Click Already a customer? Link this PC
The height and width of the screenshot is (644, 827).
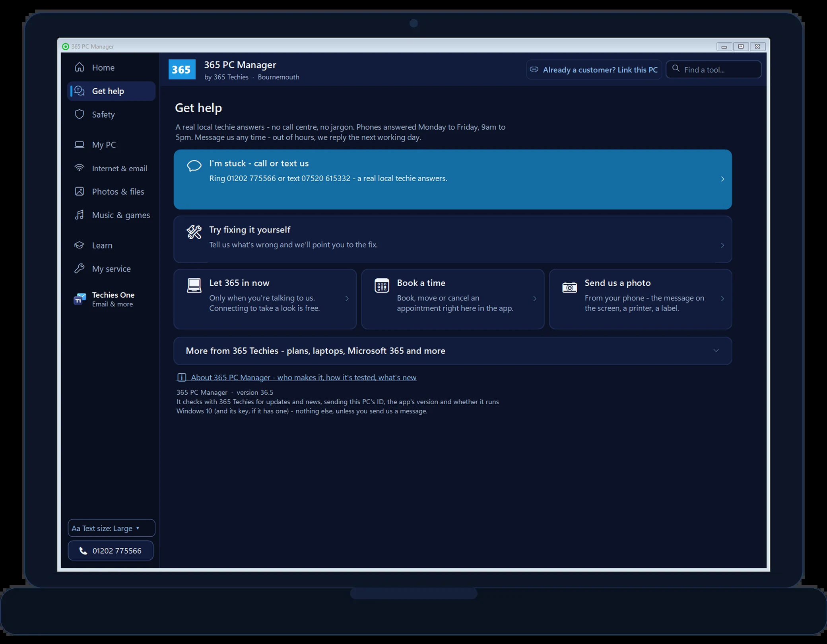(x=594, y=70)
